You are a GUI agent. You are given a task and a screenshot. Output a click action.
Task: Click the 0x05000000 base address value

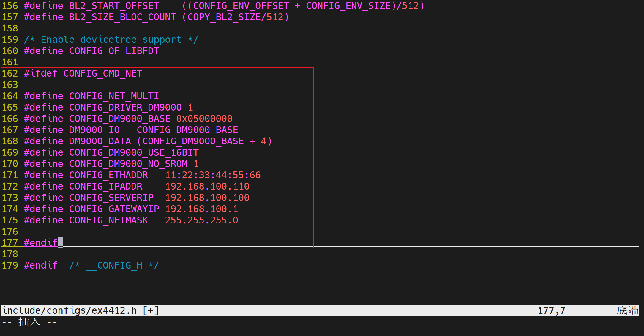pos(204,119)
